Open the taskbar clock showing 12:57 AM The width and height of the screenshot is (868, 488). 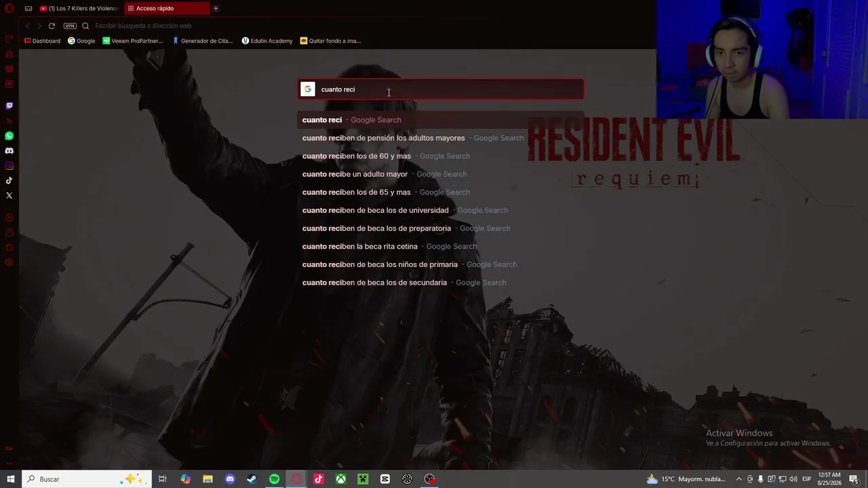[x=829, y=479]
